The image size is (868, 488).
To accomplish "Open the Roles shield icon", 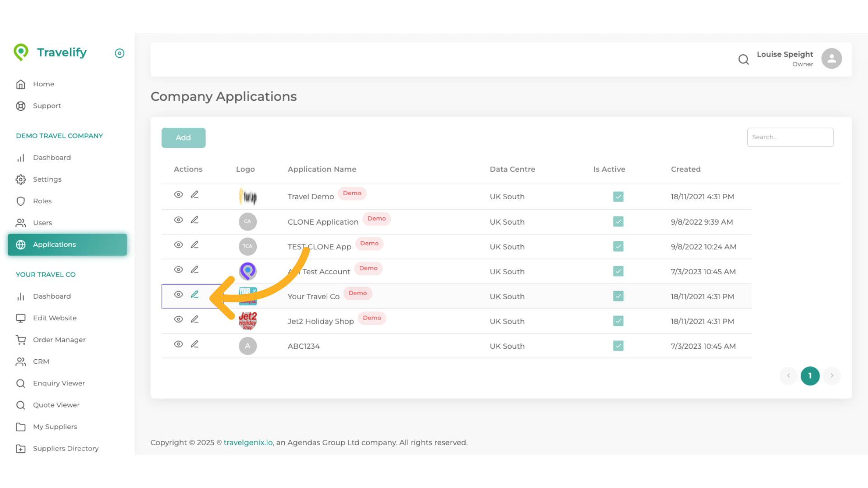I will pyautogui.click(x=21, y=201).
